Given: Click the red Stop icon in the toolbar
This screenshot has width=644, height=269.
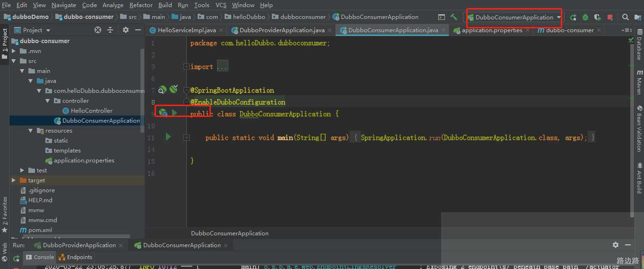Looking at the screenshot, I should click(610, 17).
